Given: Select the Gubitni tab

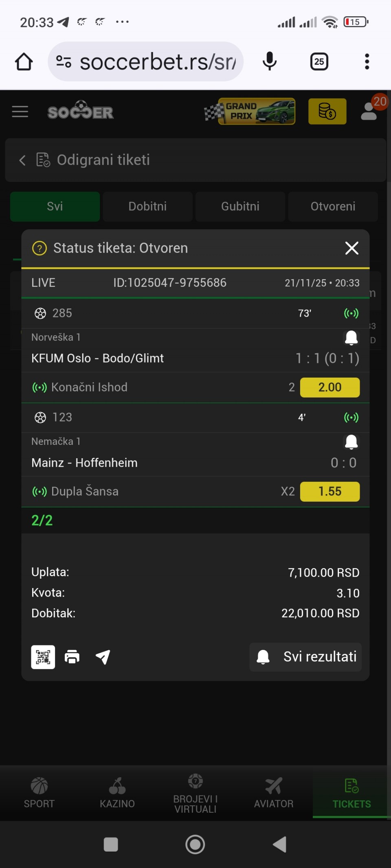Looking at the screenshot, I should [240, 206].
